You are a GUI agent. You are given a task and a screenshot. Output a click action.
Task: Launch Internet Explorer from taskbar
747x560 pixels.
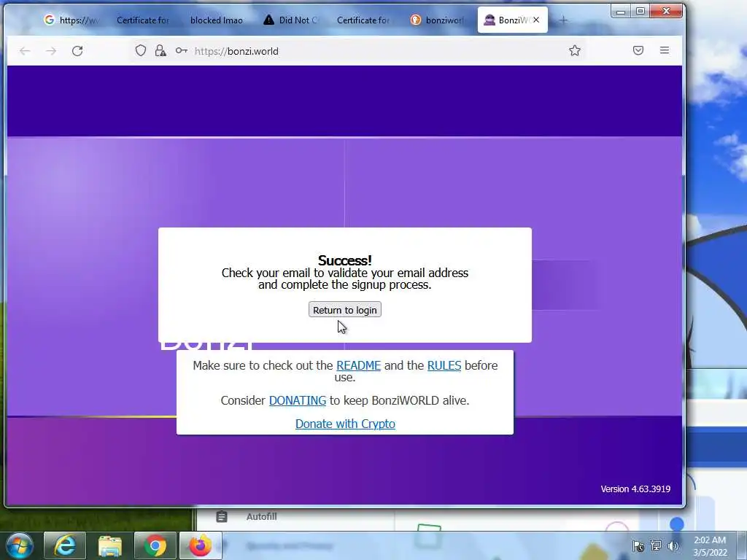coord(65,545)
